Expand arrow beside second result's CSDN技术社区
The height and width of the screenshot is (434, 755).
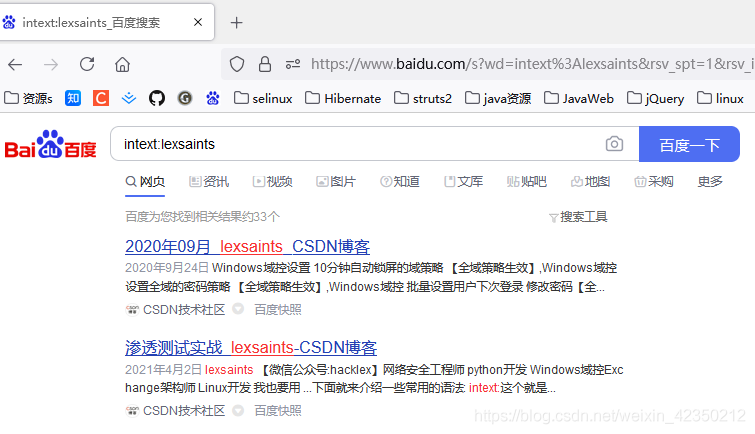point(238,410)
